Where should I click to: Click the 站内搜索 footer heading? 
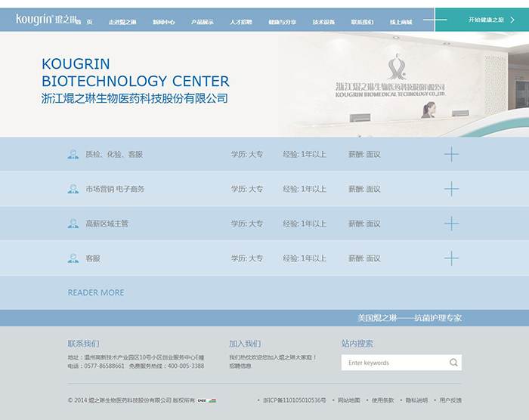(357, 344)
